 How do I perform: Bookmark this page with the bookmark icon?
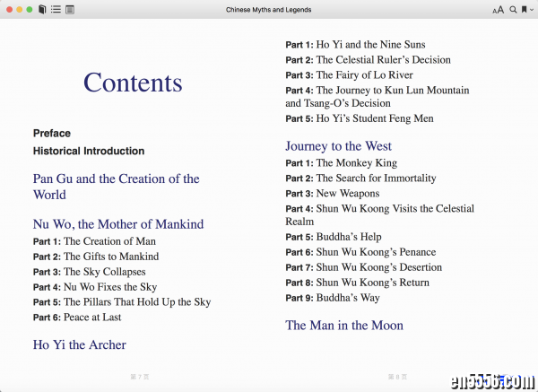tap(524, 9)
